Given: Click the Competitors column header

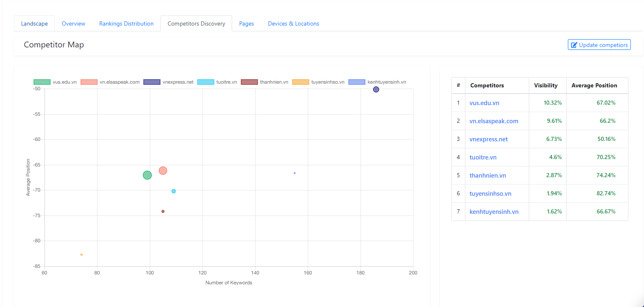Looking at the screenshot, I should (x=487, y=85).
